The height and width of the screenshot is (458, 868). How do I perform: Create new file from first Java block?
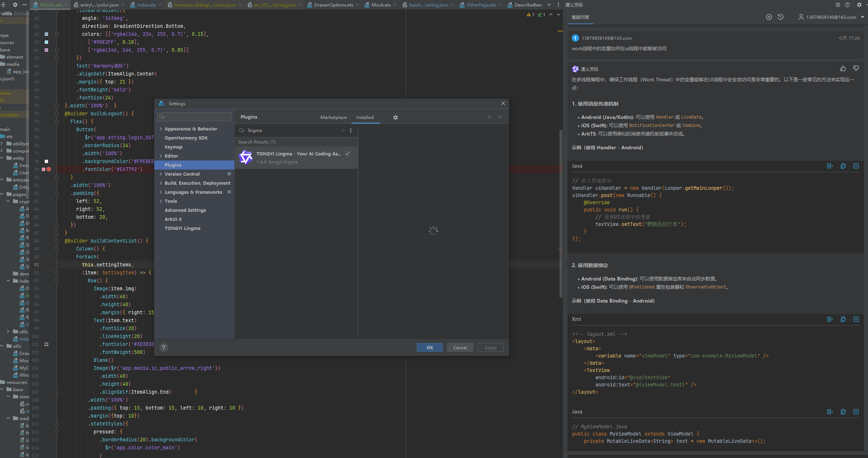coord(856,166)
